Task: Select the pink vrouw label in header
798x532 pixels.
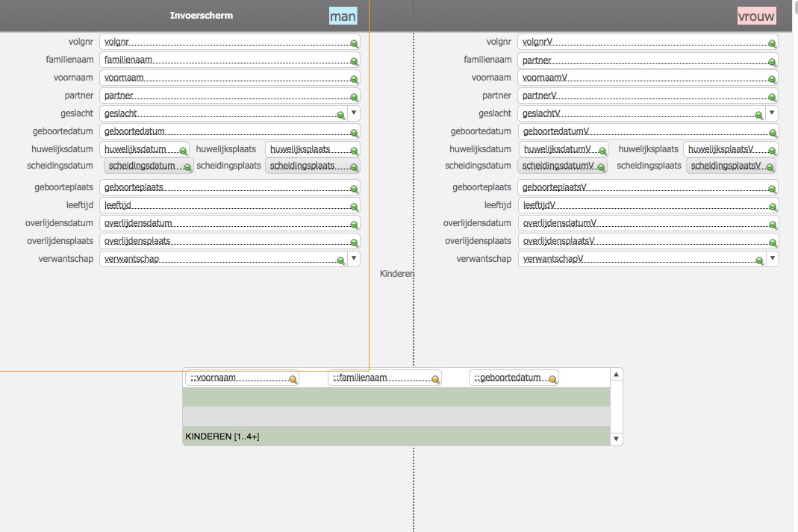Action: 756,16
